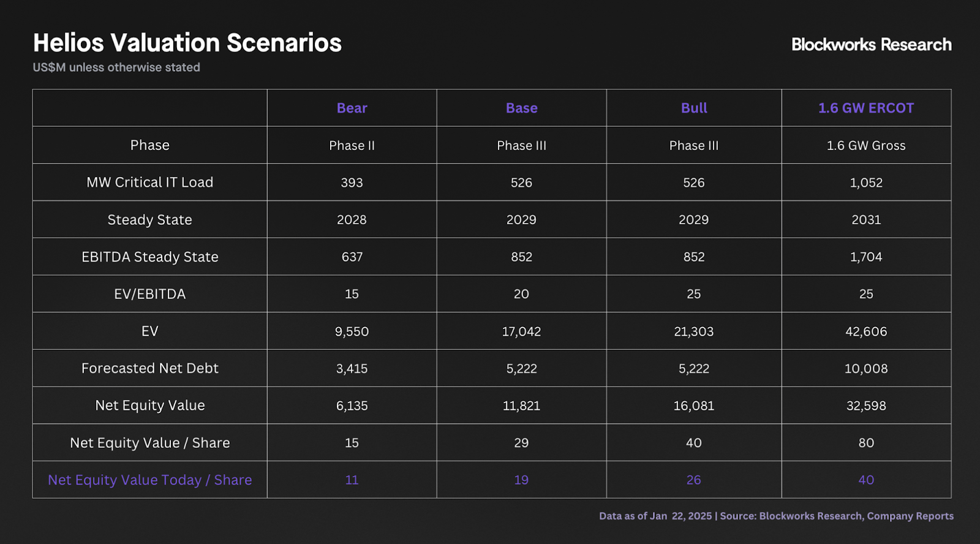Click the 2031 steady state cell

click(865, 220)
